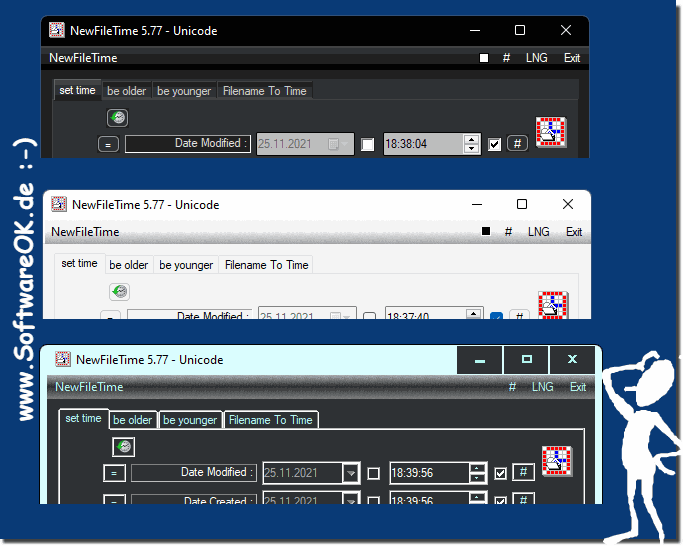
Task: Open the # menu in top window menu bar
Action: (x=506, y=58)
